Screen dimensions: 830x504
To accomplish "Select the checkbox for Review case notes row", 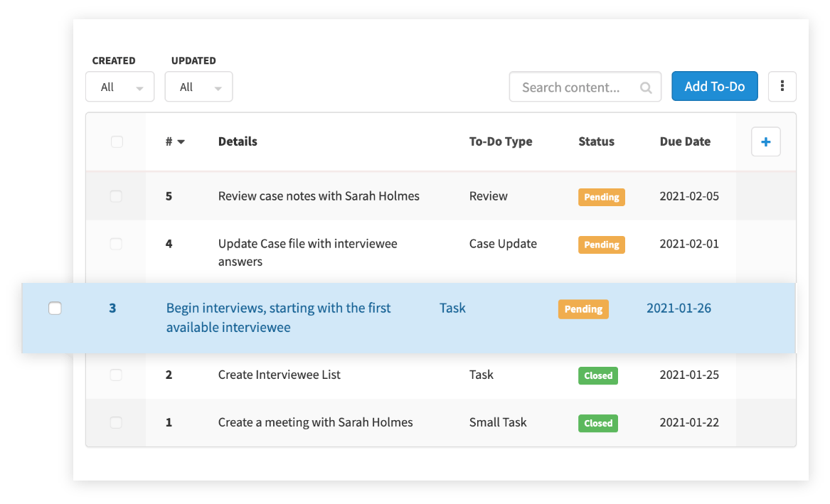I will click(117, 196).
